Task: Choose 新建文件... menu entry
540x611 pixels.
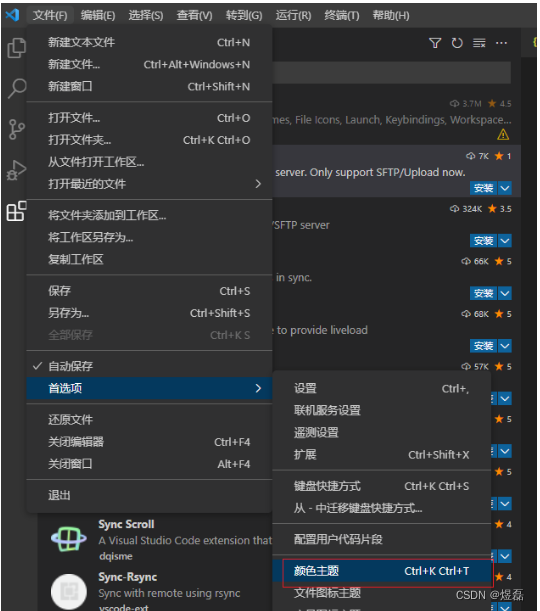Action: click(149, 64)
